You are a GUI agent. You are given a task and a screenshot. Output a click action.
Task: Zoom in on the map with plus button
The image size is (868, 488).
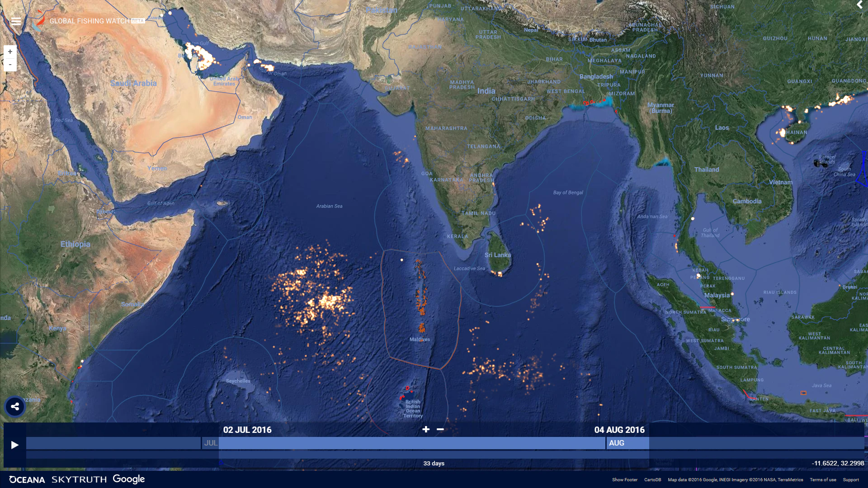10,51
